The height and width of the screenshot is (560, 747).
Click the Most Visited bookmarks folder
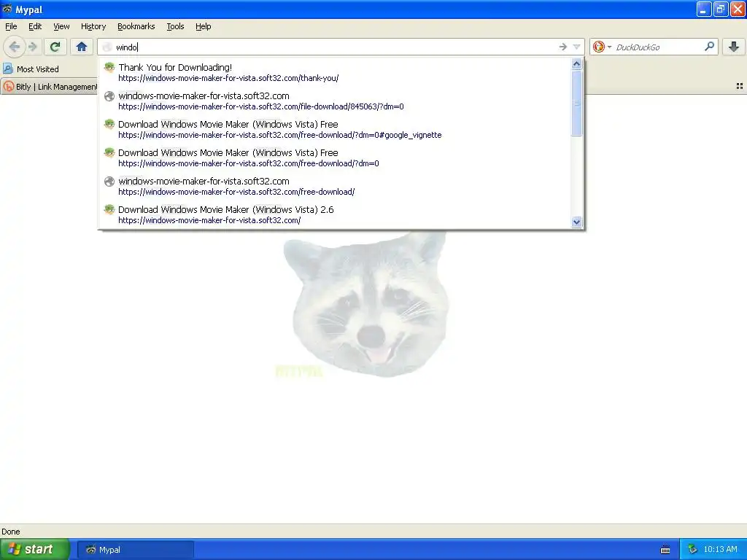(31, 69)
